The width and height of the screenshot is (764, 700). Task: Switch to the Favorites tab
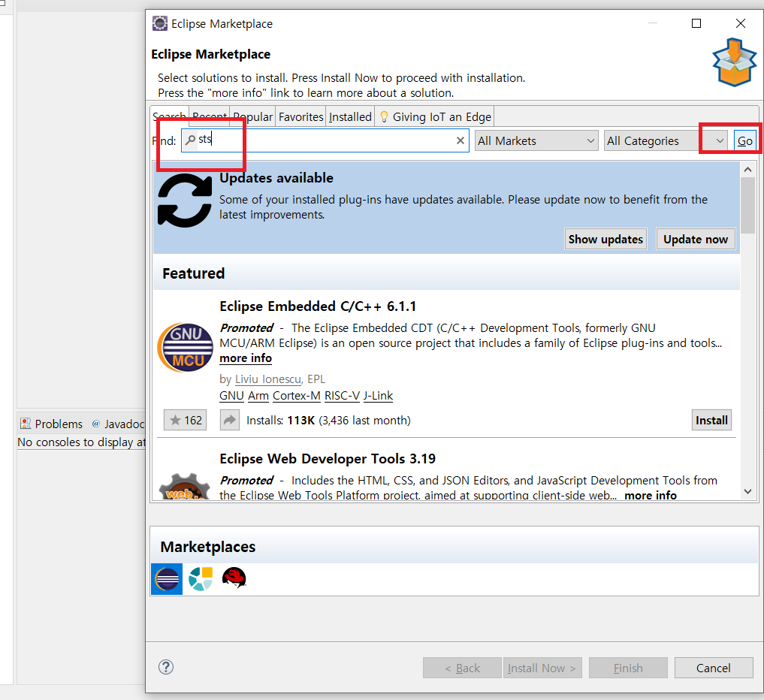click(300, 117)
